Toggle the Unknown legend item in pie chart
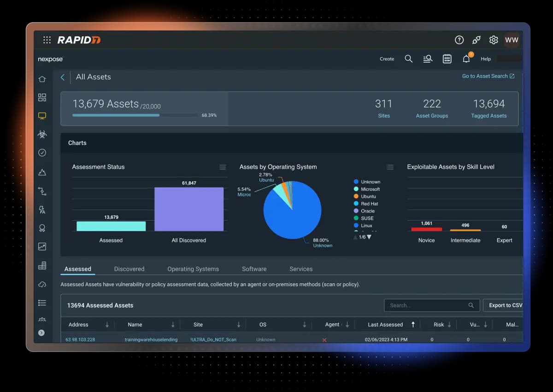553x392 pixels. pos(367,182)
